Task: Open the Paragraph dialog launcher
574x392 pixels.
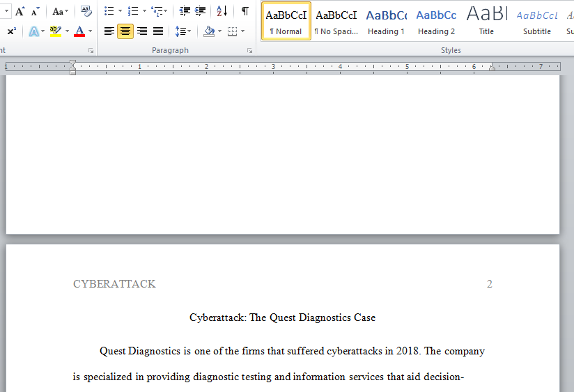Action: (249, 51)
